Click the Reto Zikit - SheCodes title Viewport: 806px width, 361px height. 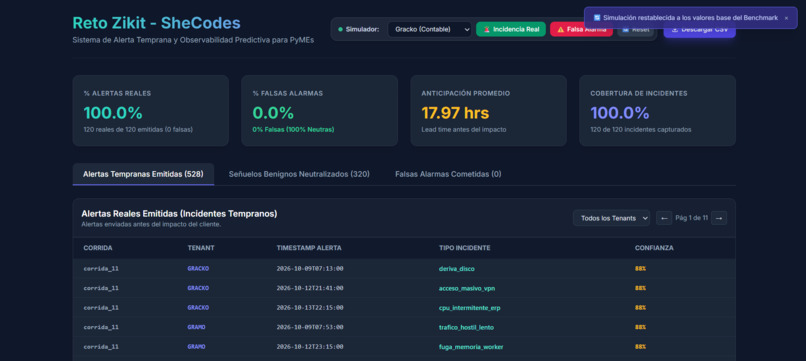pos(156,23)
